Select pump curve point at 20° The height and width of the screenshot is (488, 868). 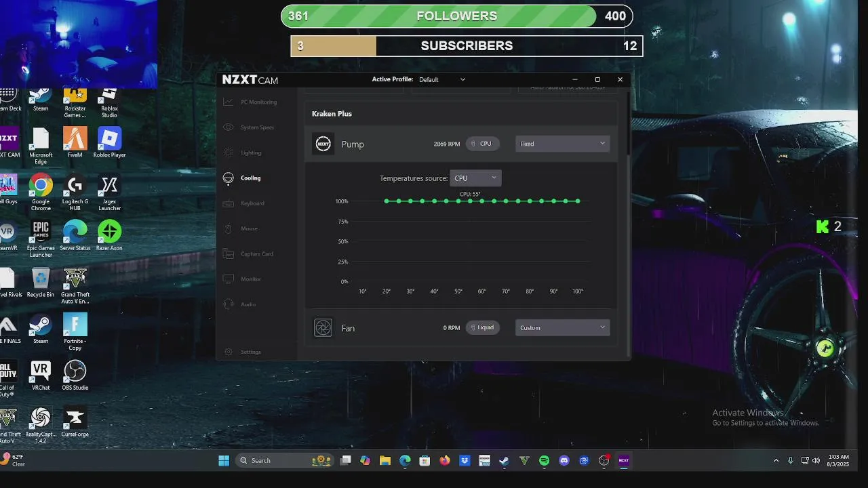(x=387, y=201)
